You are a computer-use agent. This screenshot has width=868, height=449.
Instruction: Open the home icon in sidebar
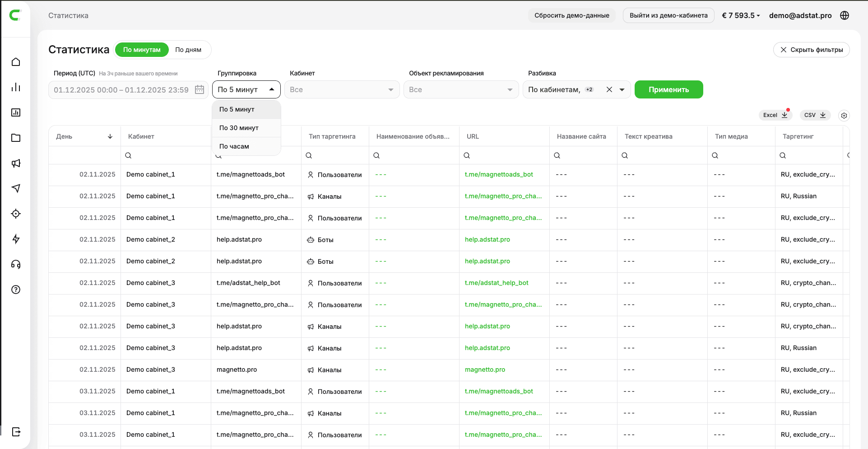pyautogui.click(x=16, y=62)
